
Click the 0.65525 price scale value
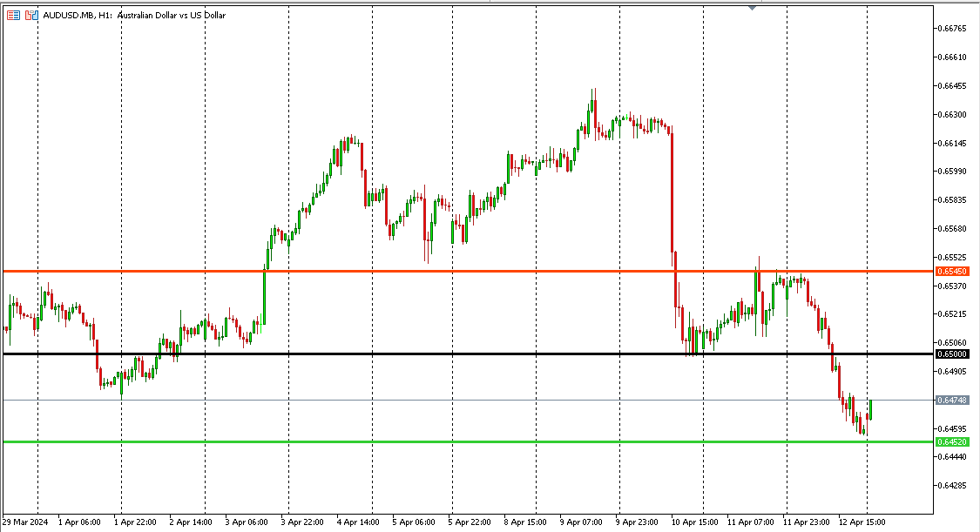pyautogui.click(x=952, y=257)
